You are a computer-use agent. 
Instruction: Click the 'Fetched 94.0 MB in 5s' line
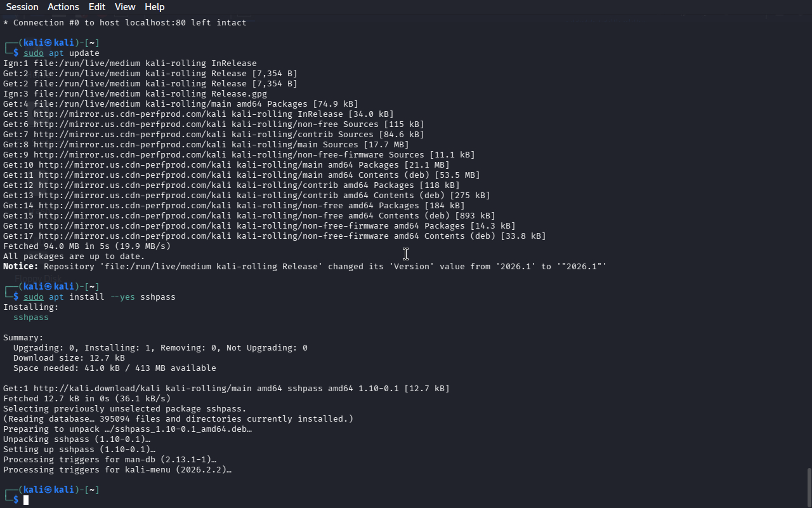(x=87, y=246)
